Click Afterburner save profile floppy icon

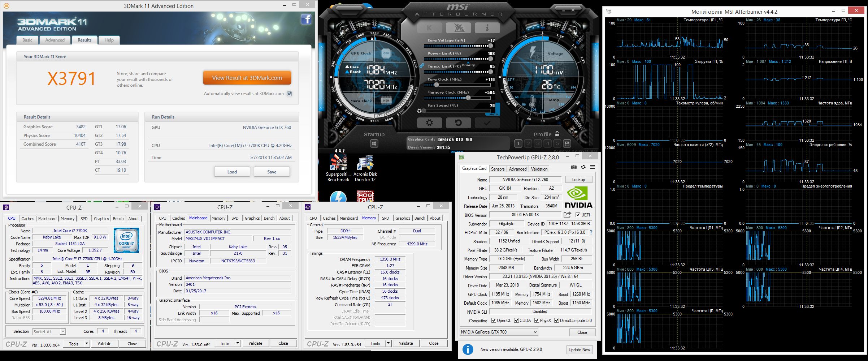(567, 143)
